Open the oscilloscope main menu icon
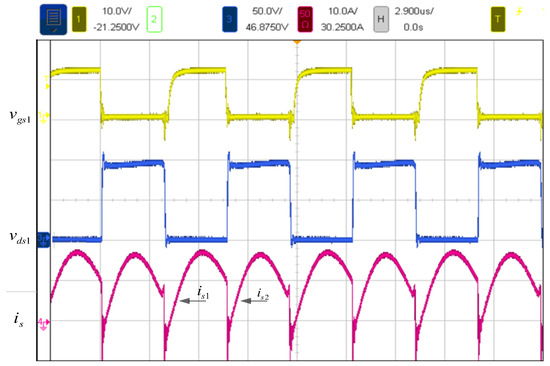 [x=53, y=19]
